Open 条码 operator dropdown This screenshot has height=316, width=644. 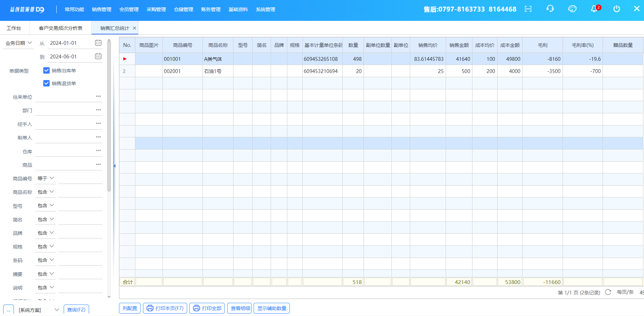tap(46, 260)
